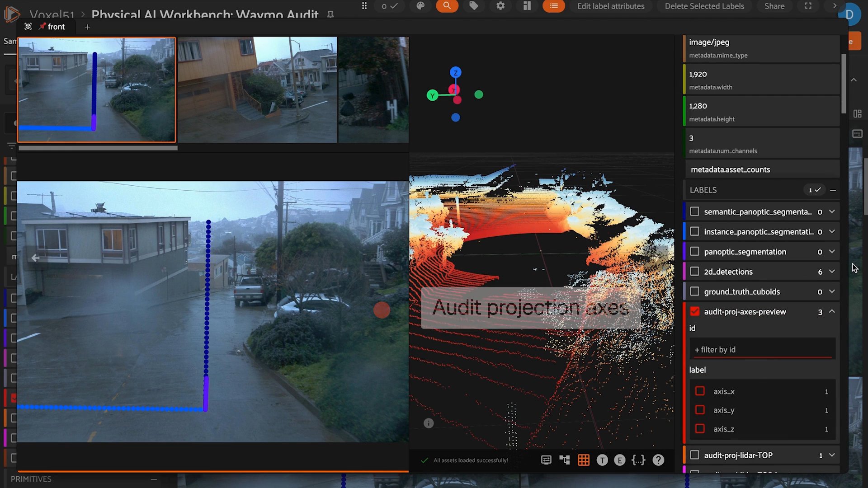Select the third dark camera thumbnail
The height and width of the screenshot is (488, 868).
373,89
